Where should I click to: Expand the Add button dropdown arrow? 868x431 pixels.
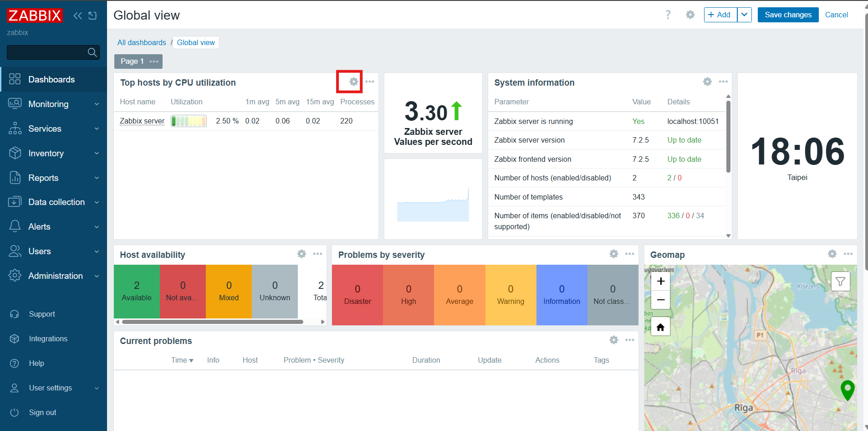pos(744,15)
